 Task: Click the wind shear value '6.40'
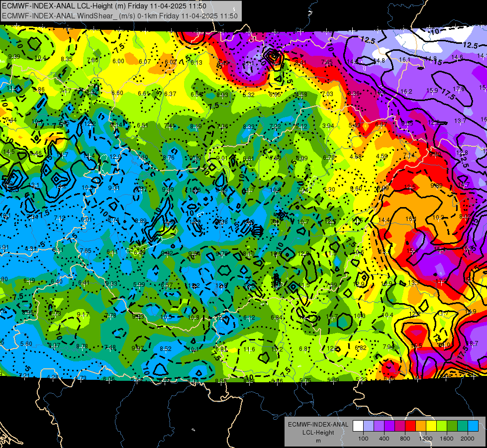(x=57, y=282)
